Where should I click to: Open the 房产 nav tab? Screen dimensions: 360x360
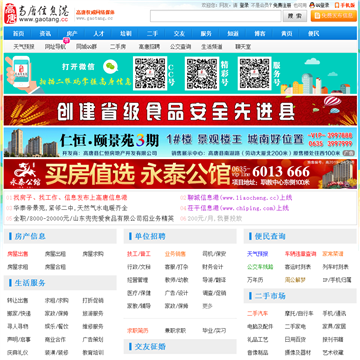pos(72,33)
